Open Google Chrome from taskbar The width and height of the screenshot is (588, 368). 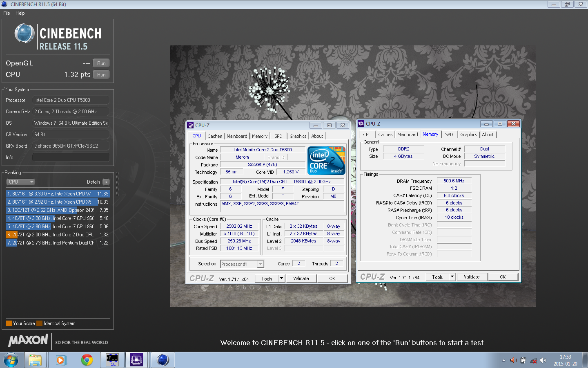pyautogui.click(x=87, y=360)
